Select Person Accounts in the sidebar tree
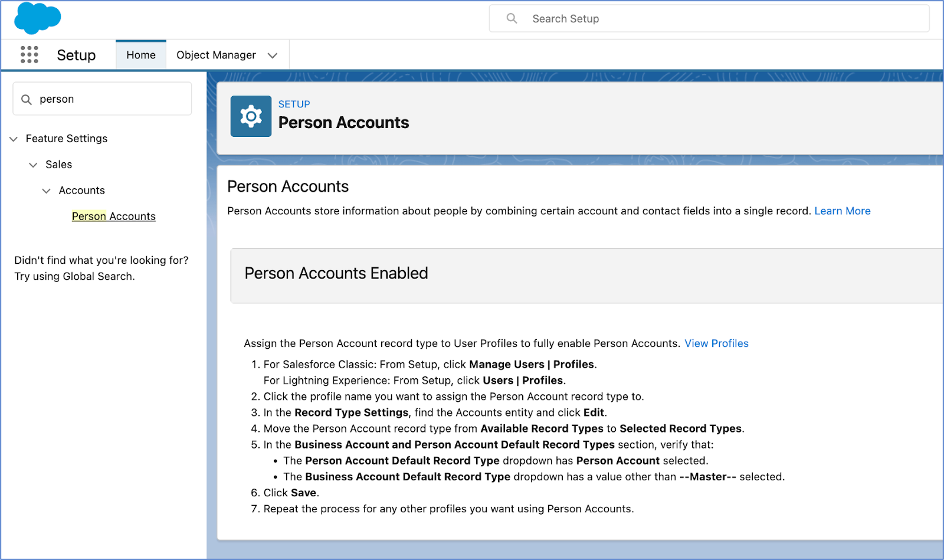 (113, 216)
